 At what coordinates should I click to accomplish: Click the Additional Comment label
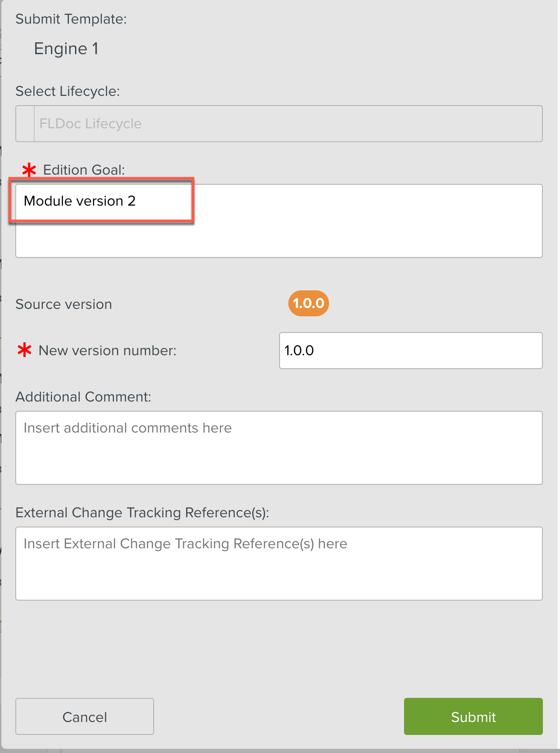(83, 397)
